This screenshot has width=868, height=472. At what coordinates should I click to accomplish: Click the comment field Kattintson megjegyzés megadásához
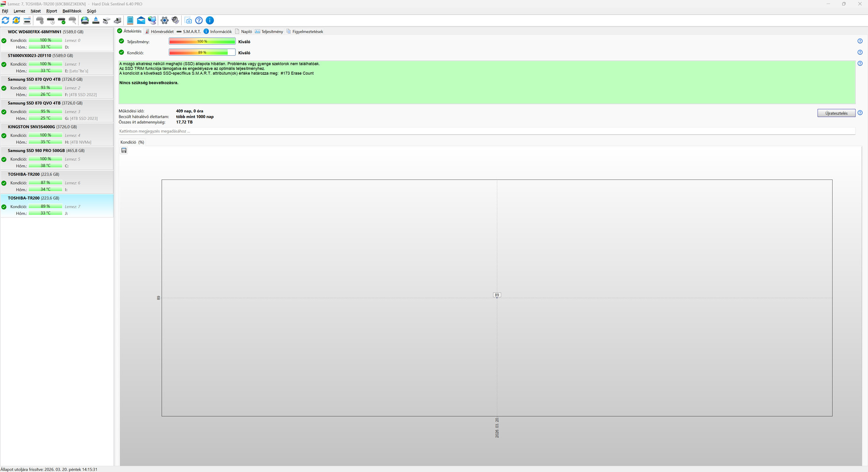click(487, 131)
